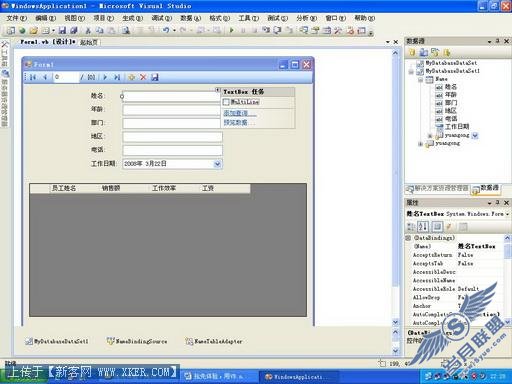Collapse the Name table node
The height and width of the screenshot is (384, 512).
coord(421,79)
